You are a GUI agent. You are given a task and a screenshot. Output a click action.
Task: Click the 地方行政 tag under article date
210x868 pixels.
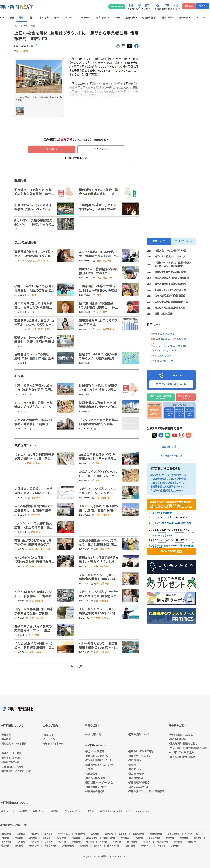point(24,52)
